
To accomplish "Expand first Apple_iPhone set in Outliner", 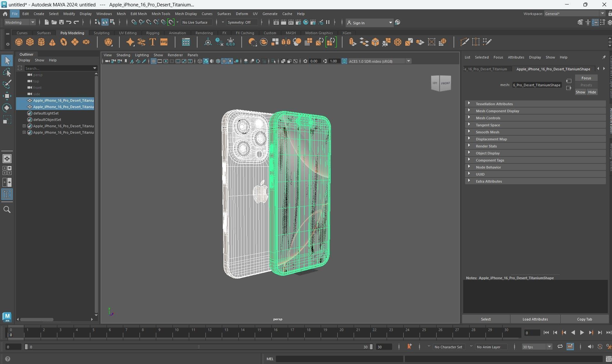I will (x=24, y=126).
